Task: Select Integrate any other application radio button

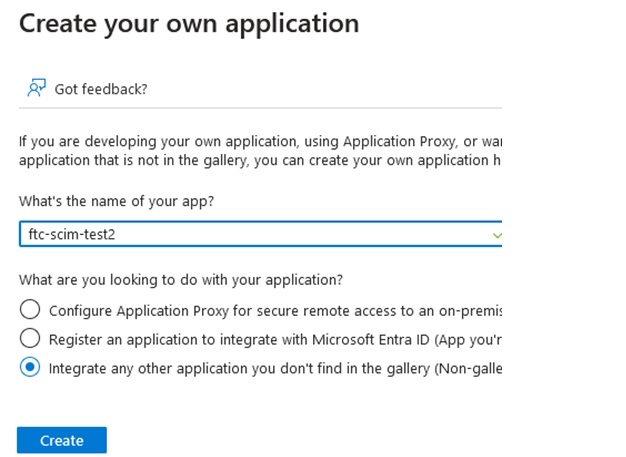Action: pyautogui.click(x=30, y=368)
